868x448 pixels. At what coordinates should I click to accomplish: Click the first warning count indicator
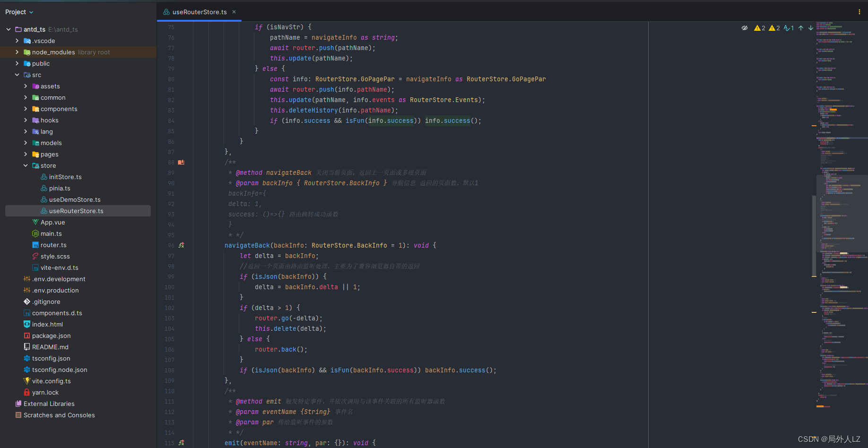tap(760, 28)
